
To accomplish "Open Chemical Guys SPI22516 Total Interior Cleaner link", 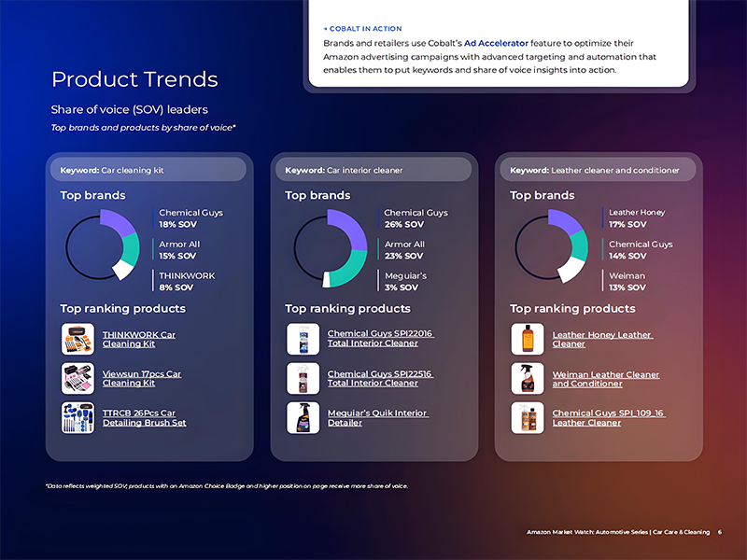I will 380,378.
